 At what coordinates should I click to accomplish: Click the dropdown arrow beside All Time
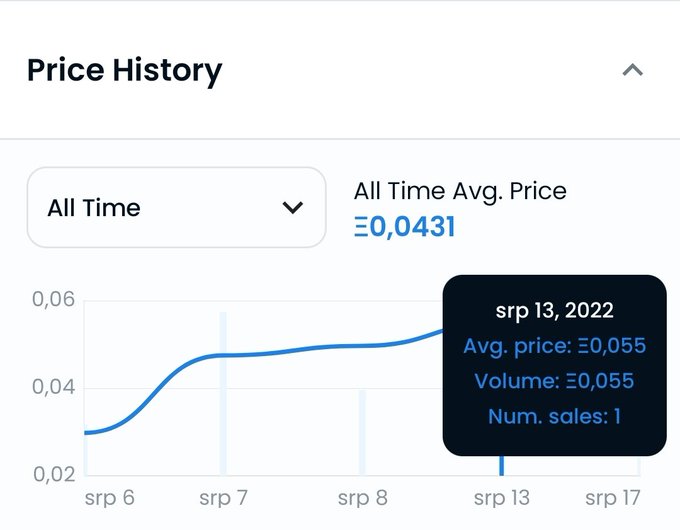coord(293,208)
